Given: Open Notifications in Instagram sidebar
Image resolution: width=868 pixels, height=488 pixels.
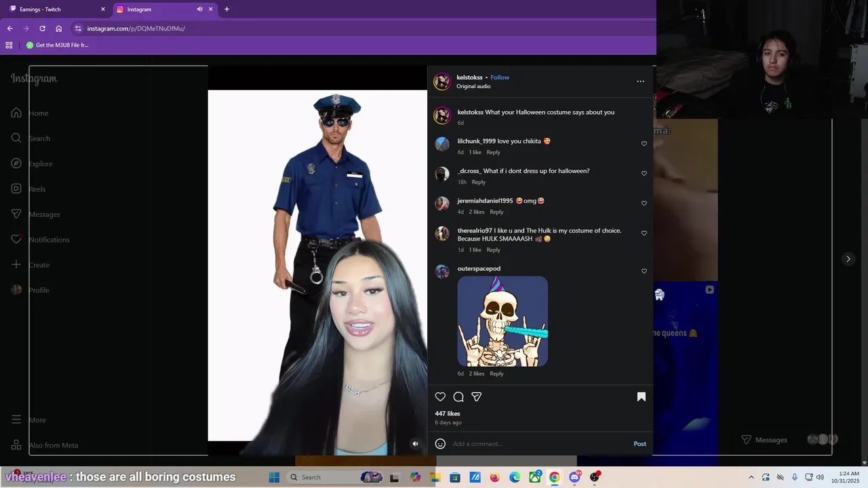Looking at the screenshot, I should tap(40, 239).
